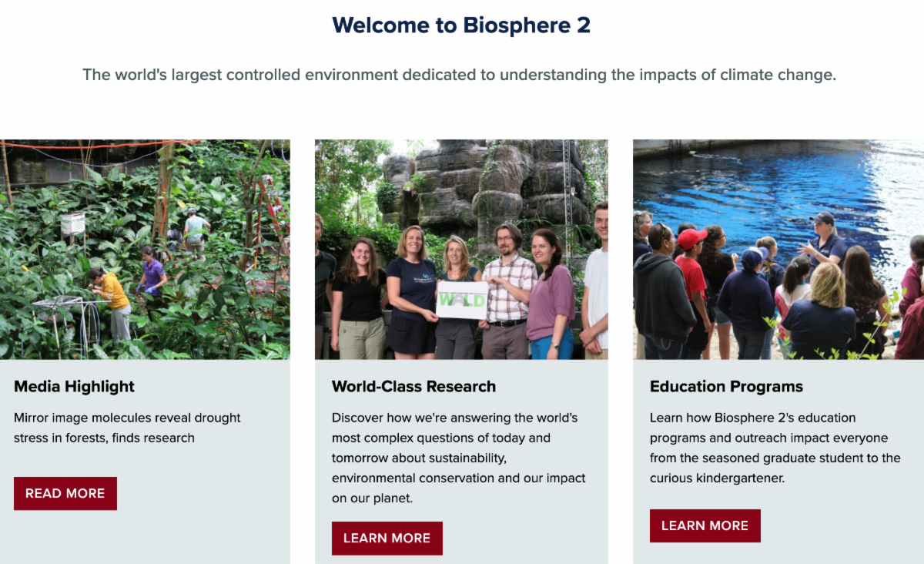Click the Welcome to Biosphere 2 title

461,25
